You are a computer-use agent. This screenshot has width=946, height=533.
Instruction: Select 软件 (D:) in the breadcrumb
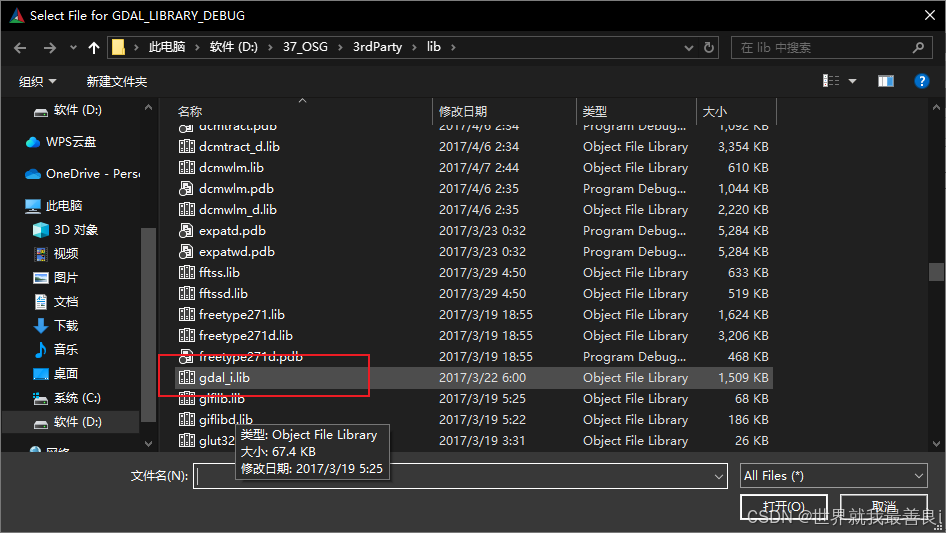(x=233, y=47)
